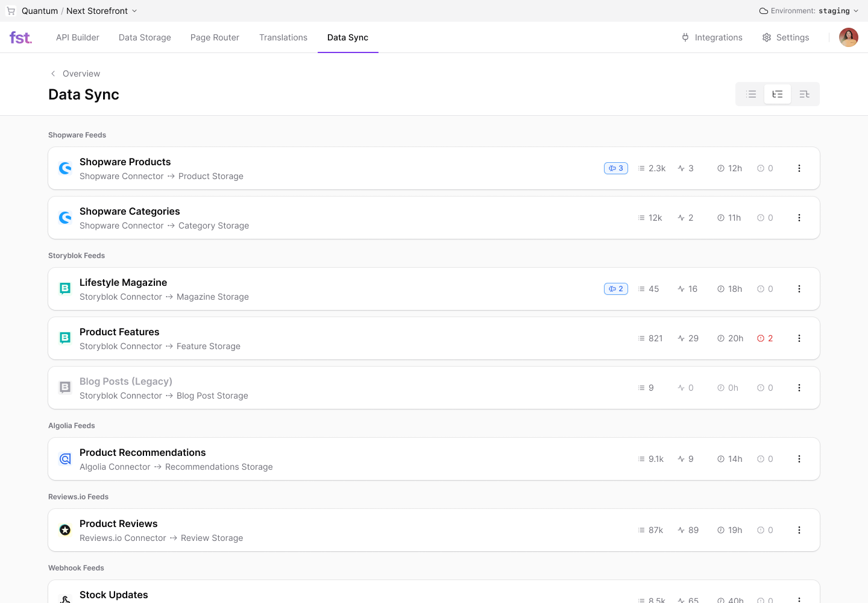Screen dimensions: 868x603
Task: Click the 16 activity count on Lifestyle Magazine
Action: (x=687, y=289)
